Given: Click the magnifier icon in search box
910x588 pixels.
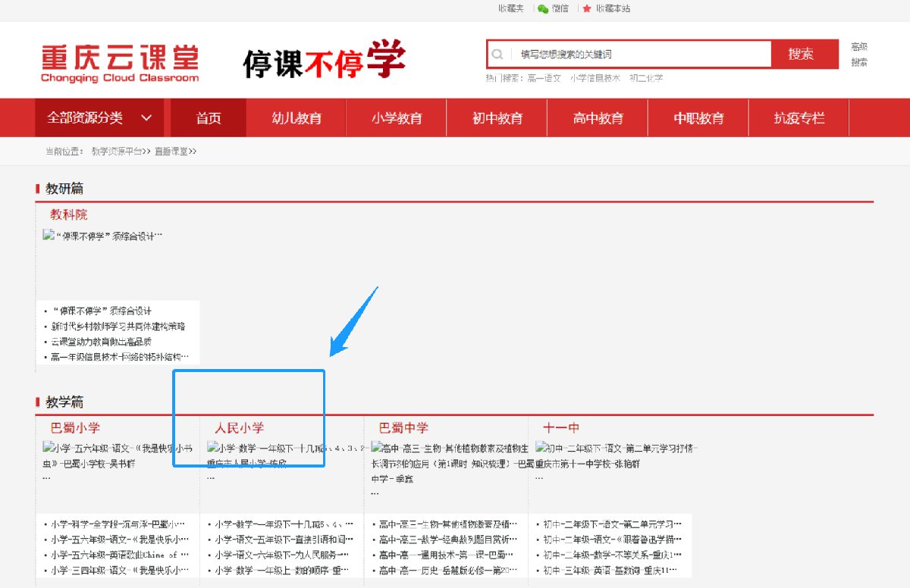Looking at the screenshot, I should pos(497,55).
